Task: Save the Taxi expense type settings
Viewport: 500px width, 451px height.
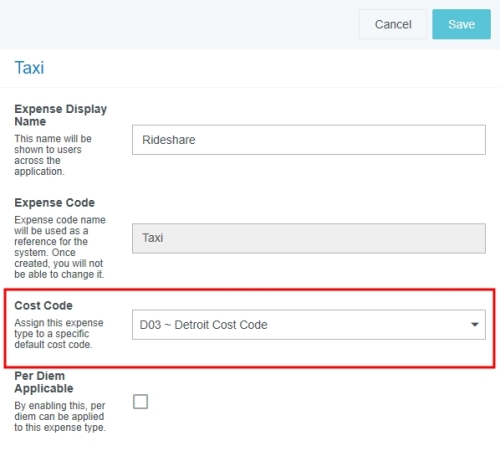Action: tap(461, 24)
